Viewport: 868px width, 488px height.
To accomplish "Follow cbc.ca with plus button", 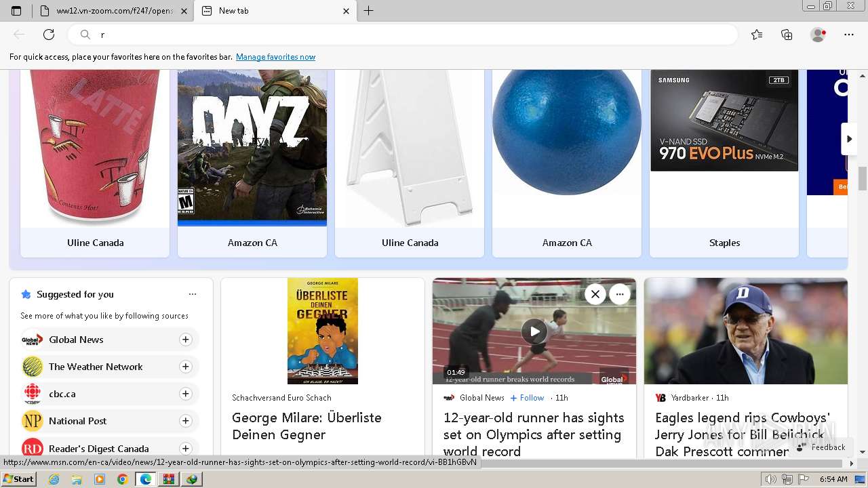I will (185, 394).
